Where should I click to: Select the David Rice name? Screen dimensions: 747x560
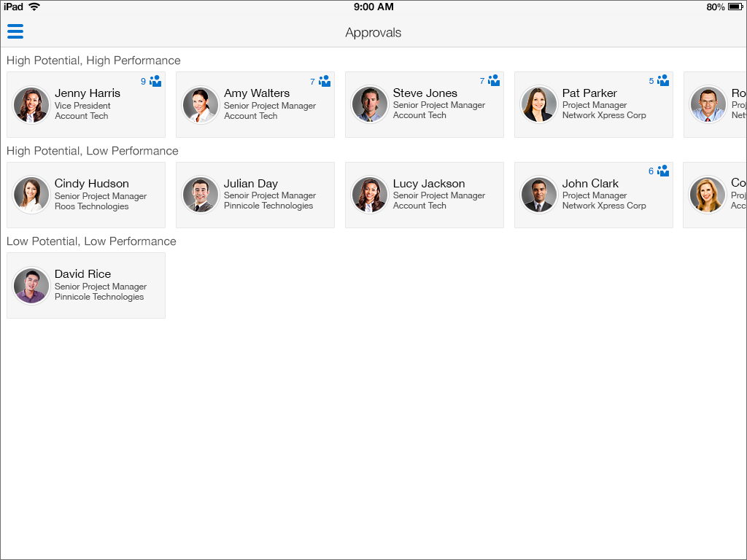[x=82, y=274]
